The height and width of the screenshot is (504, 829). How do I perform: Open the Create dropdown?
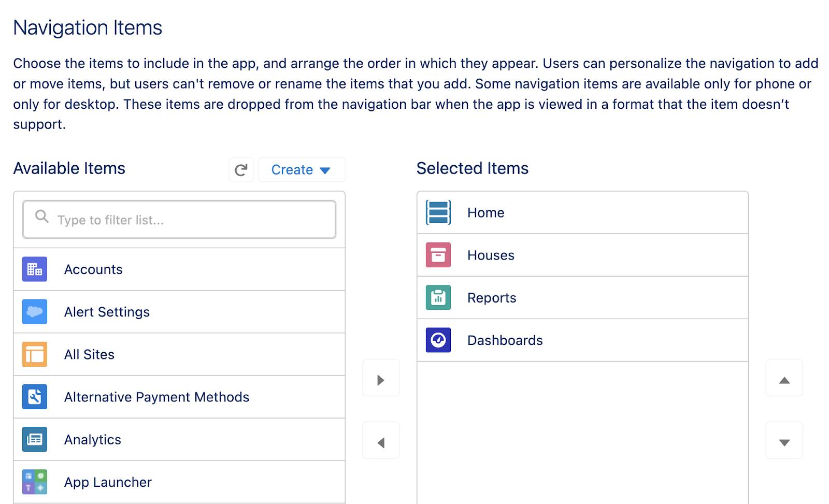tap(302, 169)
